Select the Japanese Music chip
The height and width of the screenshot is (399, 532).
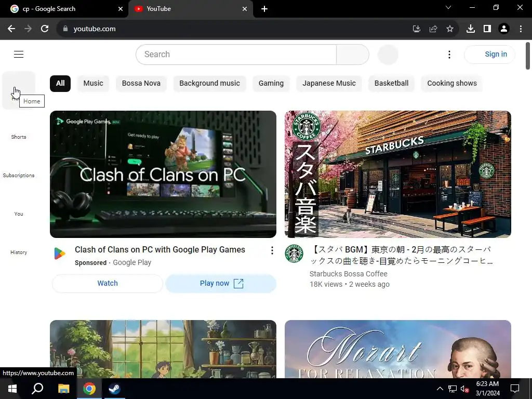click(329, 84)
